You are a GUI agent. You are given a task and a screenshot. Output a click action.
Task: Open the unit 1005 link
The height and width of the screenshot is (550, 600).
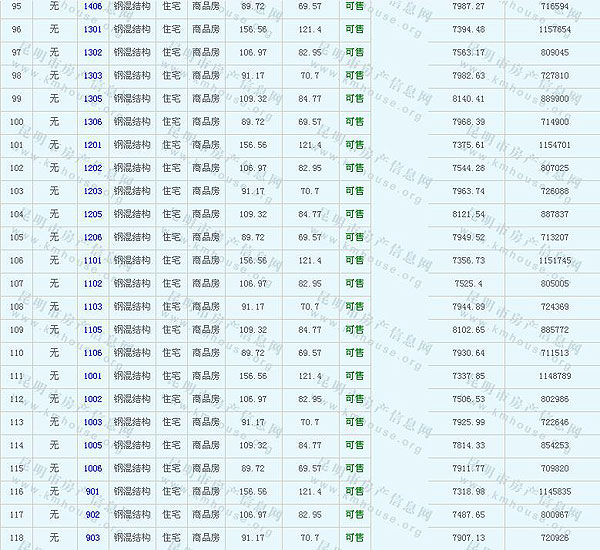click(x=92, y=445)
